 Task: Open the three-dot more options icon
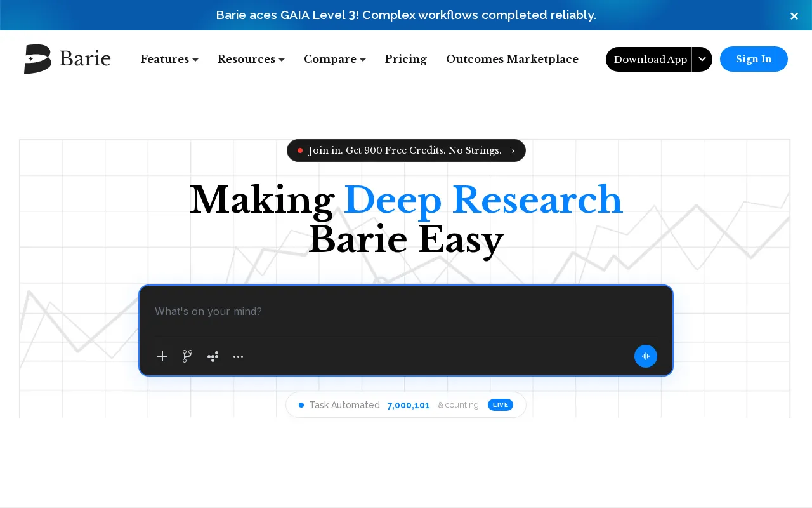pos(238,356)
